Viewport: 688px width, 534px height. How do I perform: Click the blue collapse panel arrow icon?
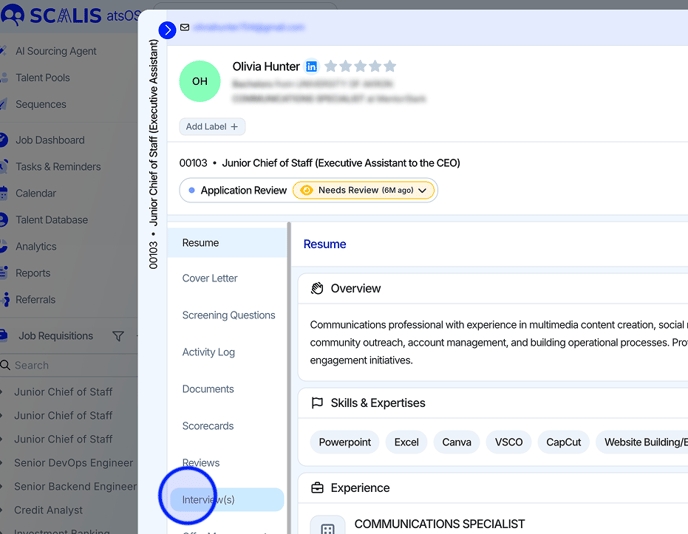167,30
